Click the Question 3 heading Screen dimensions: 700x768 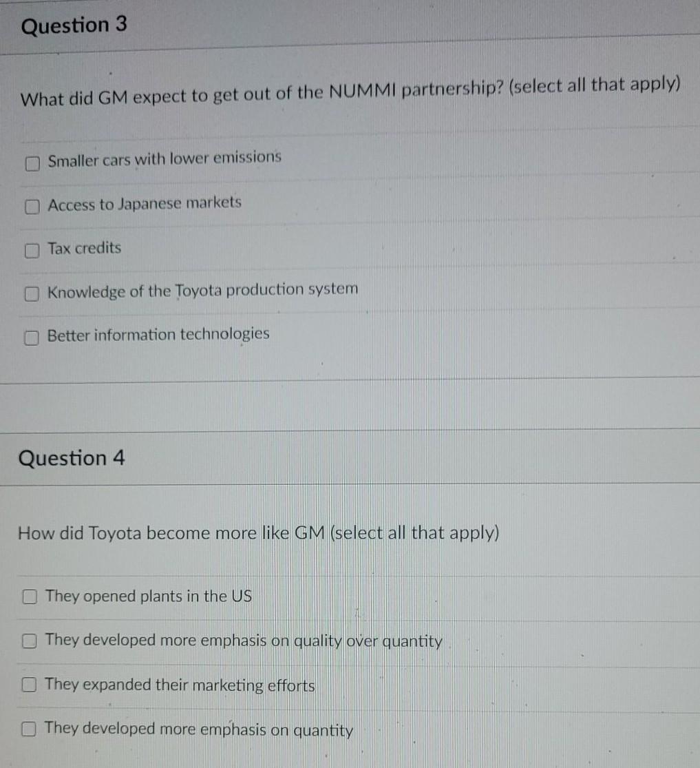73,25
